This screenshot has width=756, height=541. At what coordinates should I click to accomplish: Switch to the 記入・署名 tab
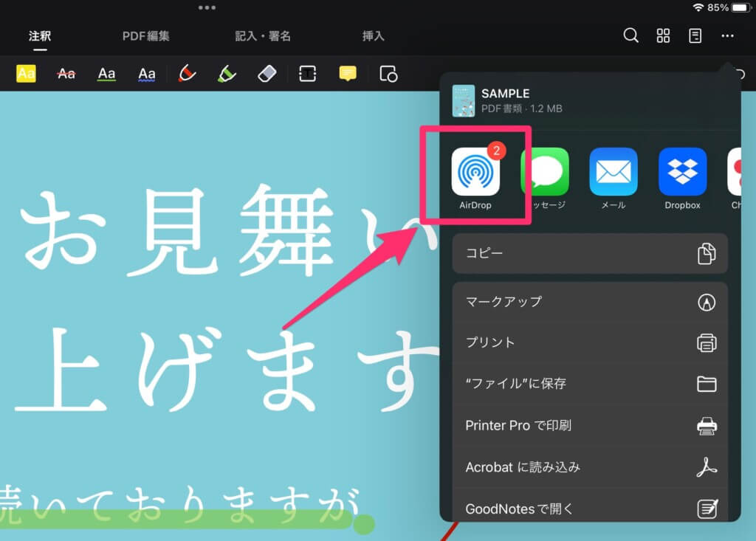(x=263, y=35)
